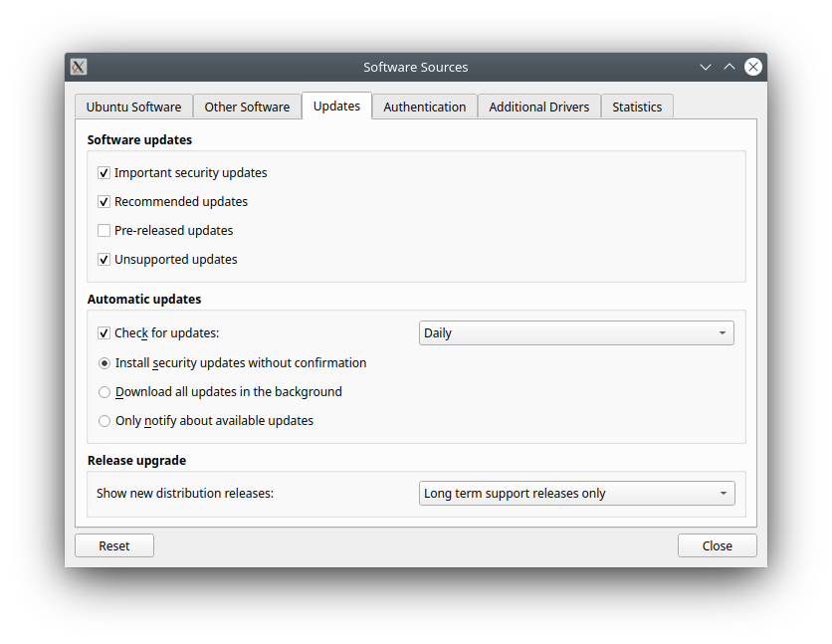Click the Close button at bottom right
This screenshot has width=832, height=644.
pos(717,545)
